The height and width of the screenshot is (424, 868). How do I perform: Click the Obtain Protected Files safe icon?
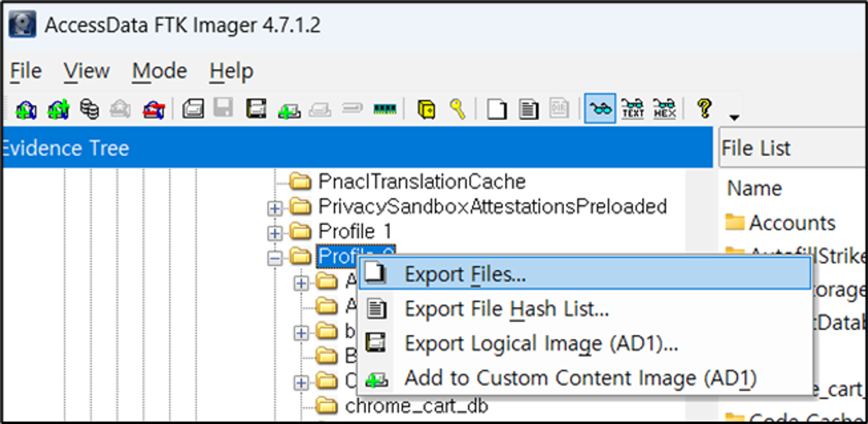[x=427, y=109]
